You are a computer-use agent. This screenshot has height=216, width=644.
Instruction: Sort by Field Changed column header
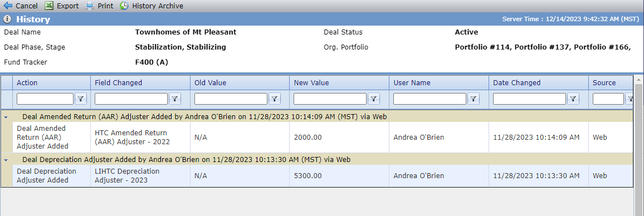(x=118, y=82)
